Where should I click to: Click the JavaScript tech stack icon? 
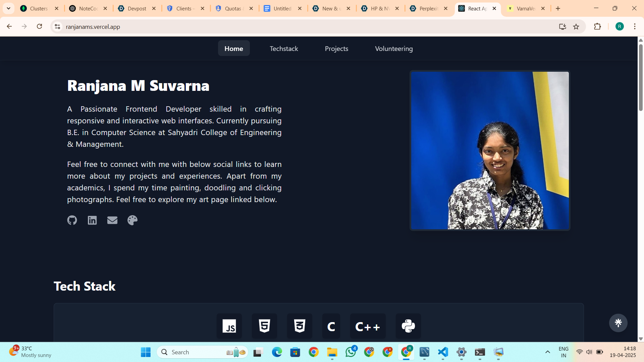[229, 326]
